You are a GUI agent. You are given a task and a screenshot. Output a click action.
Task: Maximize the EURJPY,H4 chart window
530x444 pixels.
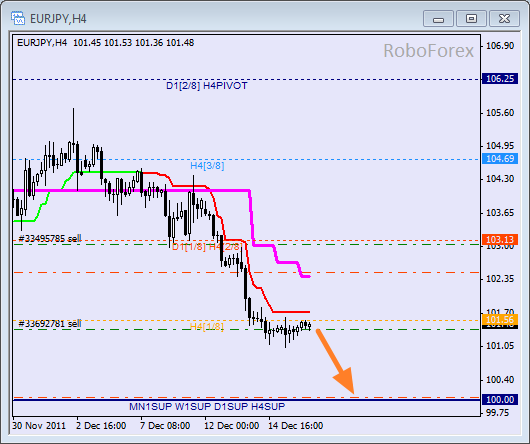pos(471,18)
